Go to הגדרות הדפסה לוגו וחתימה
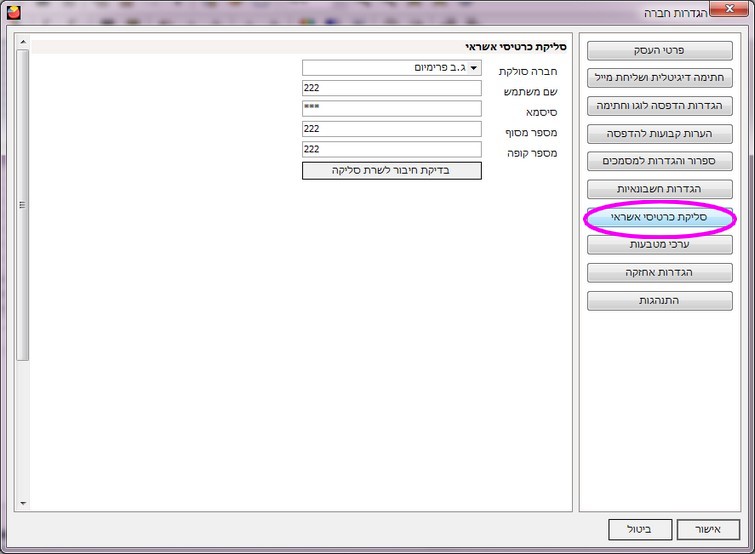 coord(659,106)
